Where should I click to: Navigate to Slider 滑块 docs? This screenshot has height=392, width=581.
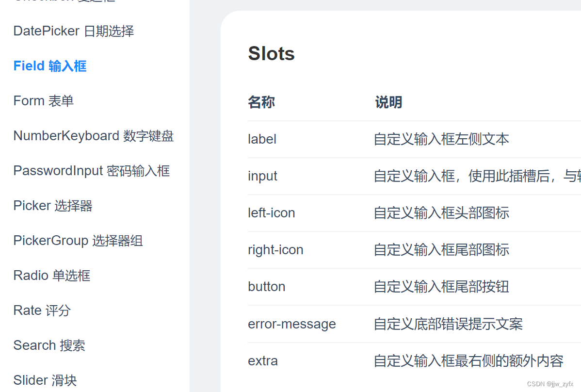pos(45,380)
